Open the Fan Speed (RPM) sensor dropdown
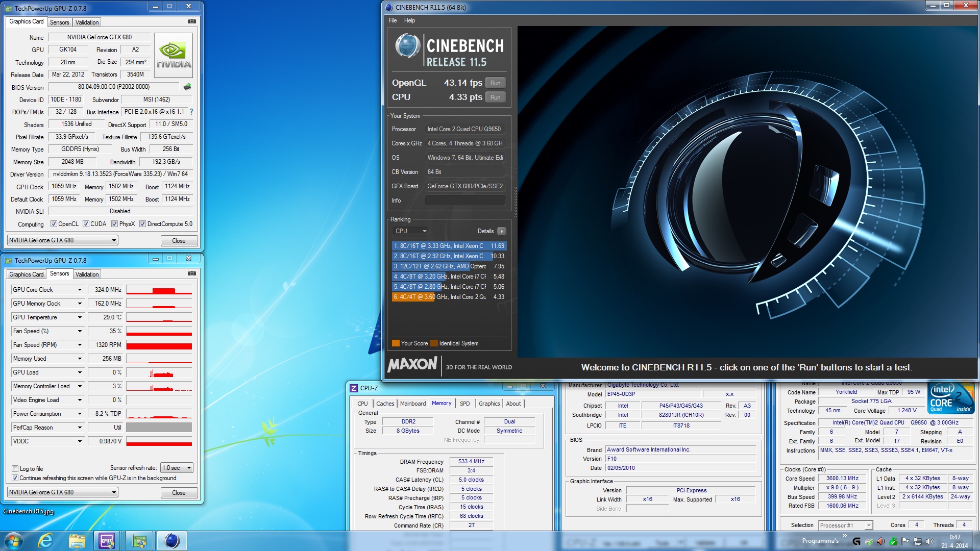This screenshot has width=980, height=551. [x=80, y=345]
